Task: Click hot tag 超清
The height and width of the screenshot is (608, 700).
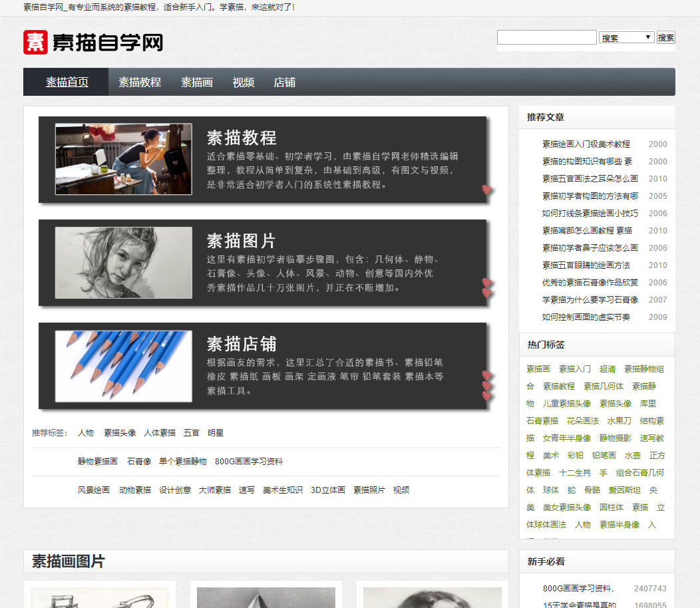Action: [608, 369]
